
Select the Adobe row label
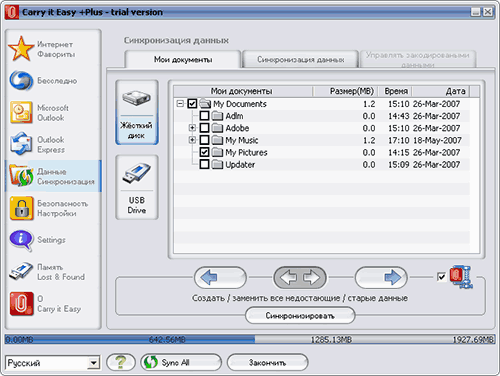pos(237,128)
